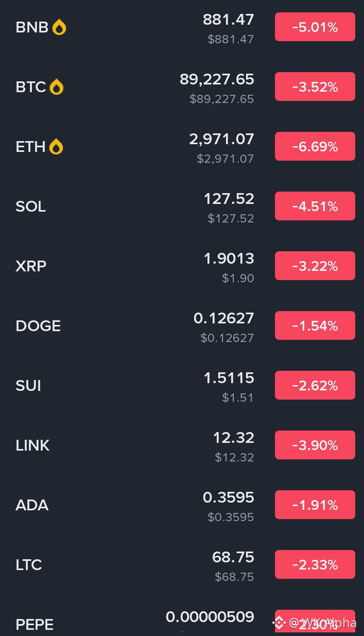Tap the XRP price 1.9013
This screenshot has width=364, height=636.
229,259
